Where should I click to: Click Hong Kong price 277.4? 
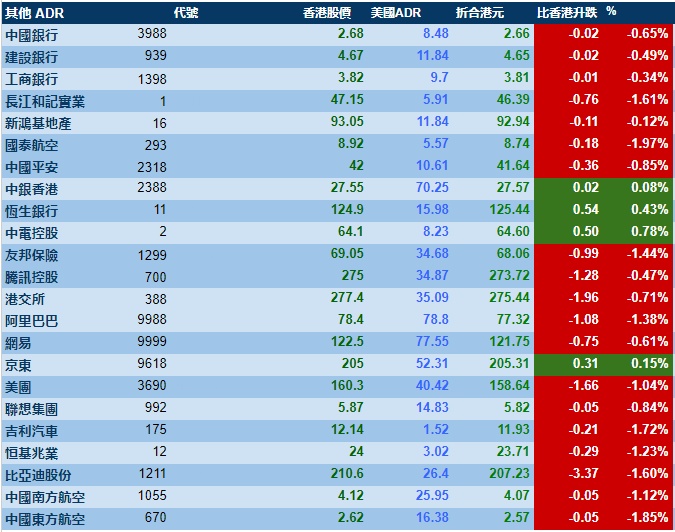[x=347, y=297]
